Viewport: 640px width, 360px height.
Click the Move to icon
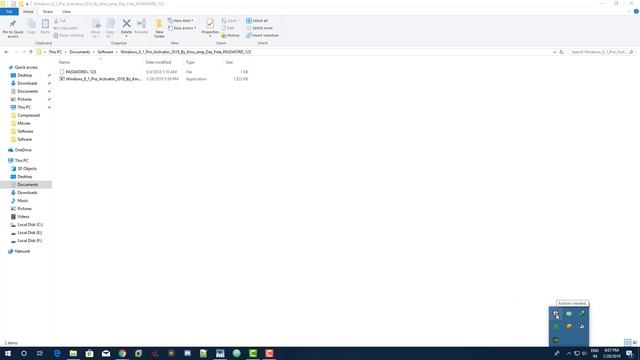point(96,24)
